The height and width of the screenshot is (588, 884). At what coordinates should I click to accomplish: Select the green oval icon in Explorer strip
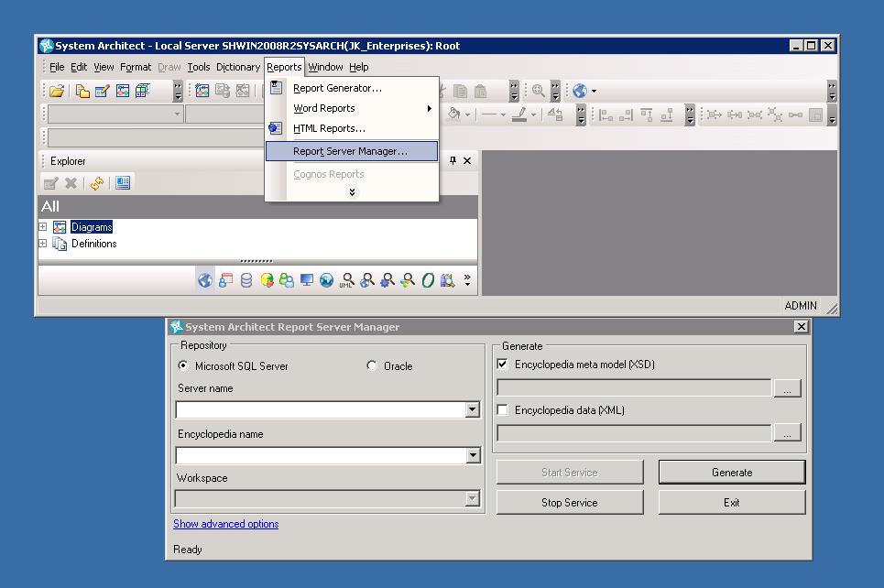(428, 280)
